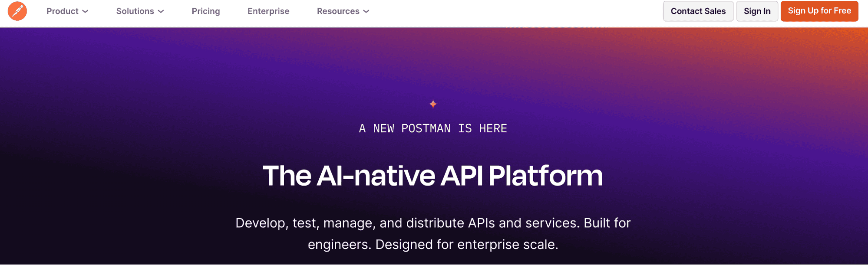This screenshot has height=265, width=868.
Task: Click the "A NEW POSTMAN IS HERE" text
Action: tap(433, 128)
